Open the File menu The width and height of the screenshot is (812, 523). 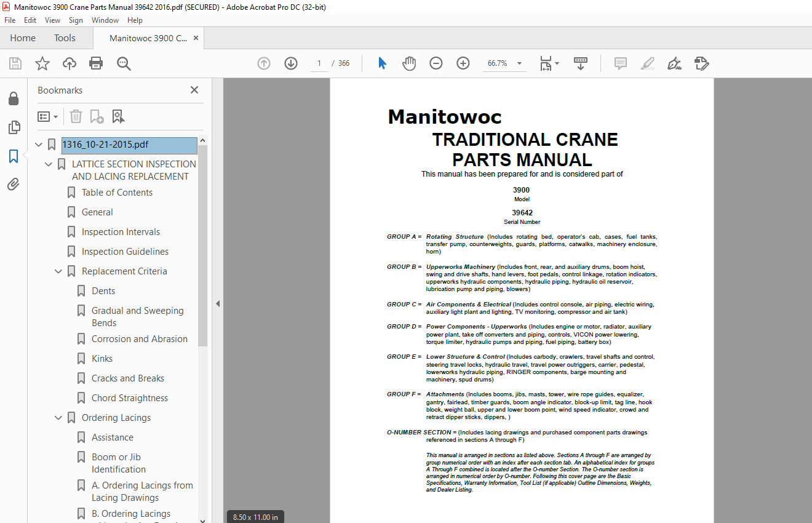point(10,20)
